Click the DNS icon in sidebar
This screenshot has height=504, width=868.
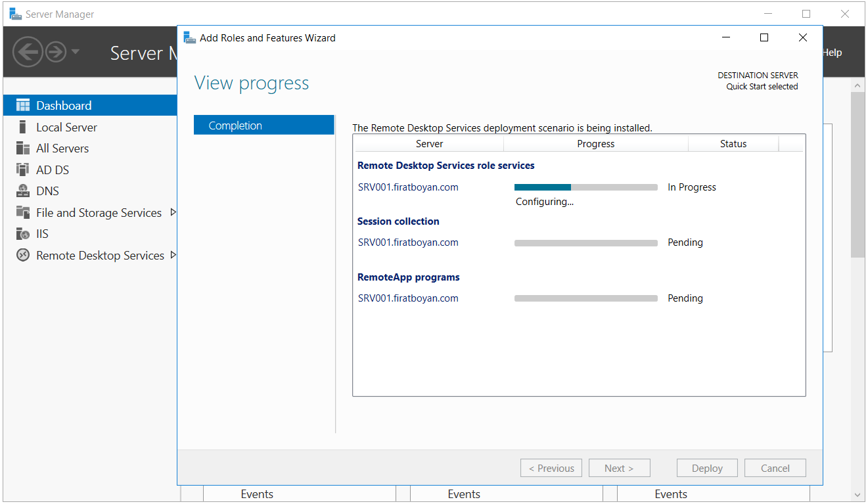click(x=23, y=191)
